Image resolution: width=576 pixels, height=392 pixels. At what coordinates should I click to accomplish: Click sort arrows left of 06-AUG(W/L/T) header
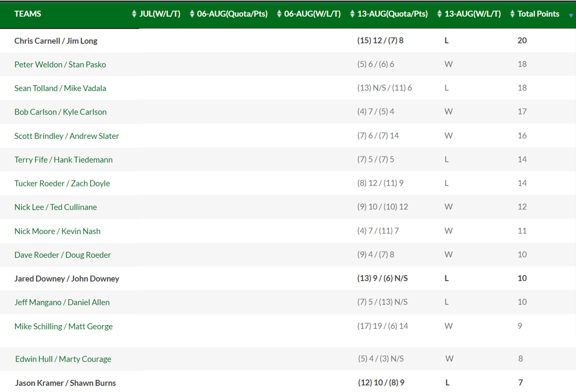pos(279,14)
